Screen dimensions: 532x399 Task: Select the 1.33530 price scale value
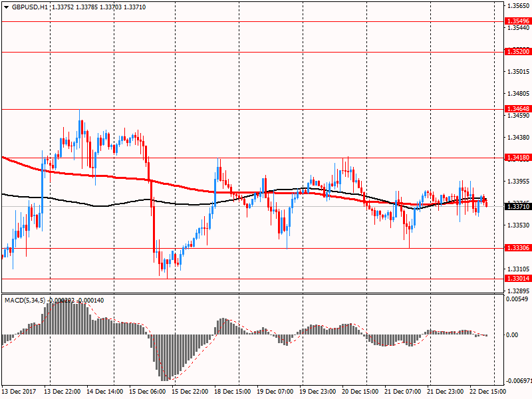[x=519, y=225]
